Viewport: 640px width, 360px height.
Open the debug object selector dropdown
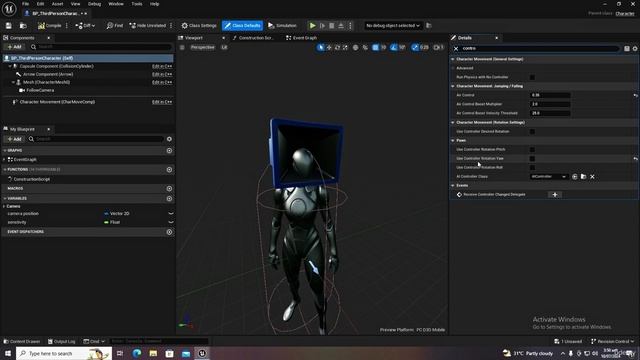(393, 26)
